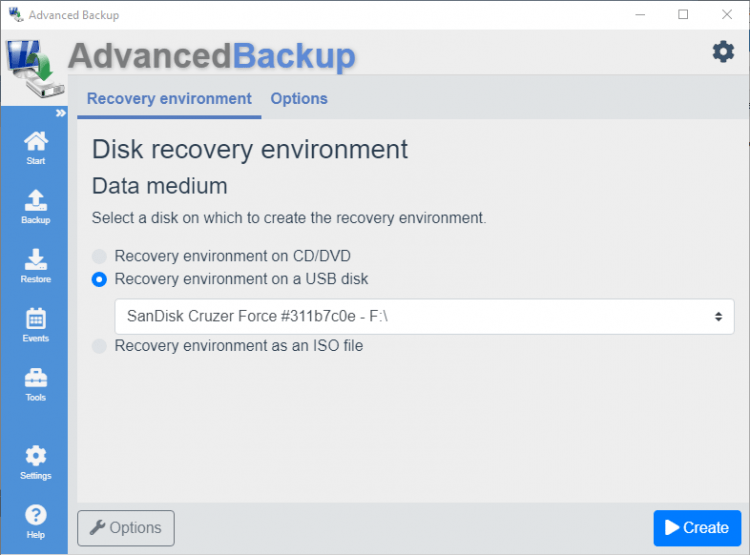Open the SanDisk Cruzer Force disk dropdown
Viewport: 750px width, 555px height.
pyautogui.click(x=424, y=316)
